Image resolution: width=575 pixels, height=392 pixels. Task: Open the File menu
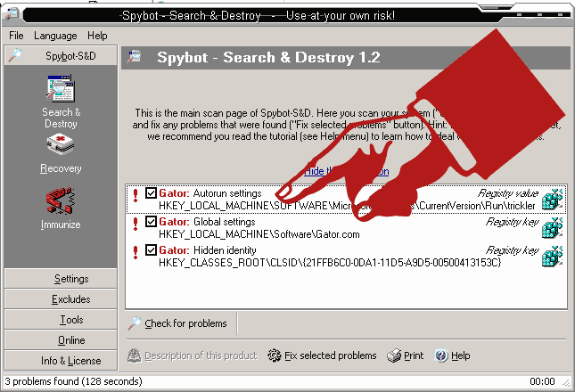pos(16,36)
